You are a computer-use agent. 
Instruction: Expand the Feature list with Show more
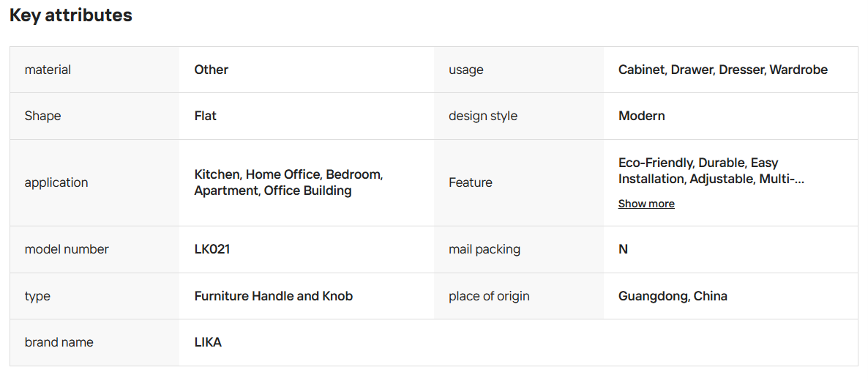pos(646,204)
